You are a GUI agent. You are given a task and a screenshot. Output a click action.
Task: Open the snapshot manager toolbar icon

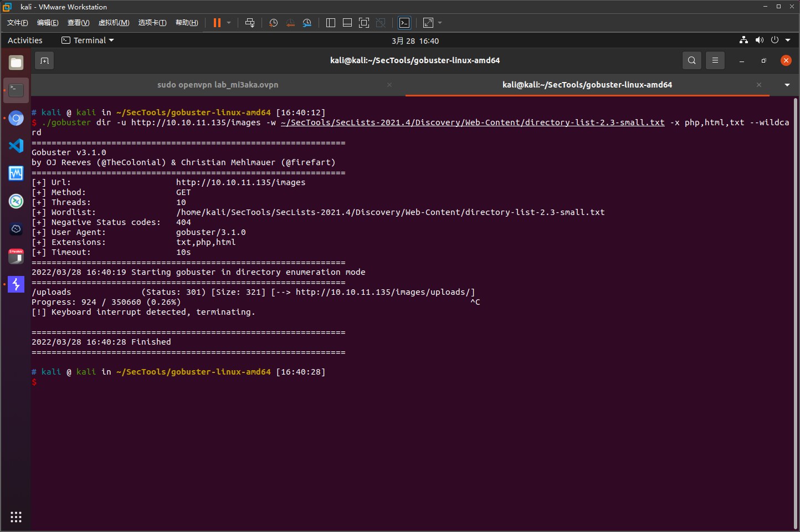click(307, 23)
